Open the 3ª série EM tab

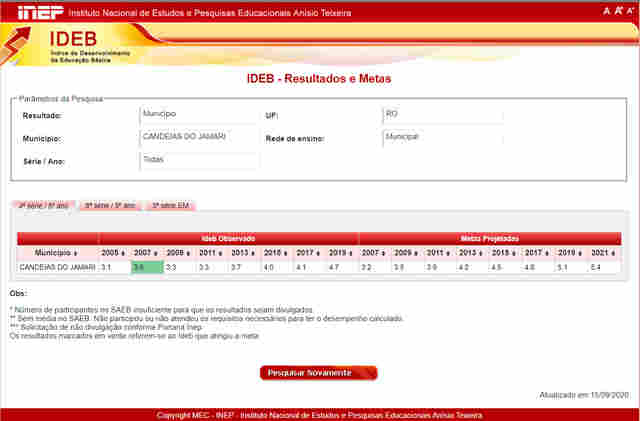pyautogui.click(x=171, y=205)
